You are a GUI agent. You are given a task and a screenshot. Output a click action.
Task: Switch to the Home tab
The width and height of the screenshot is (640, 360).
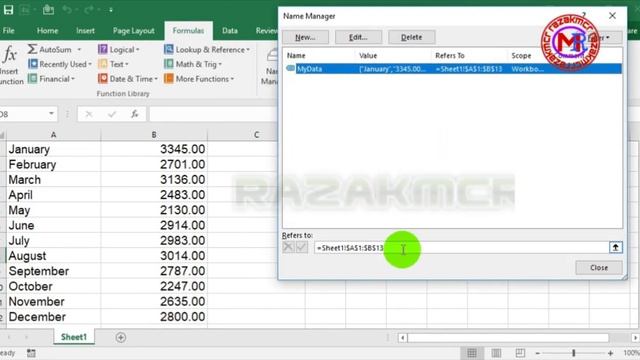pyautogui.click(x=47, y=31)
